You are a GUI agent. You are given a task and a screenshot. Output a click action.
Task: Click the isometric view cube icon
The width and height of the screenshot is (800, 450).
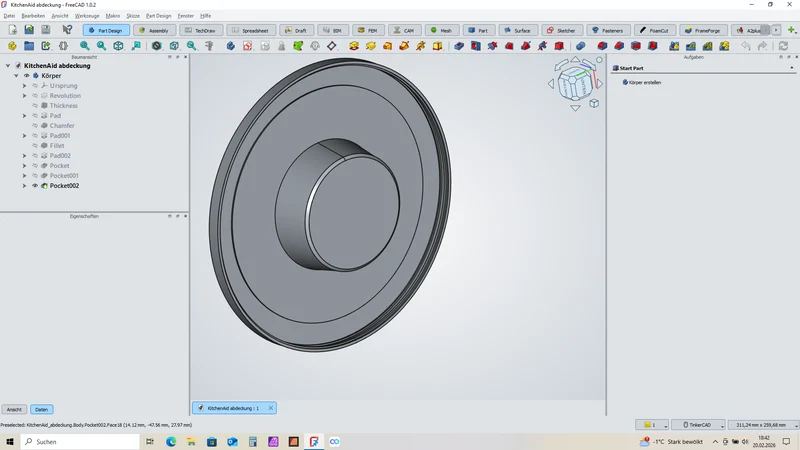(118, 46)
